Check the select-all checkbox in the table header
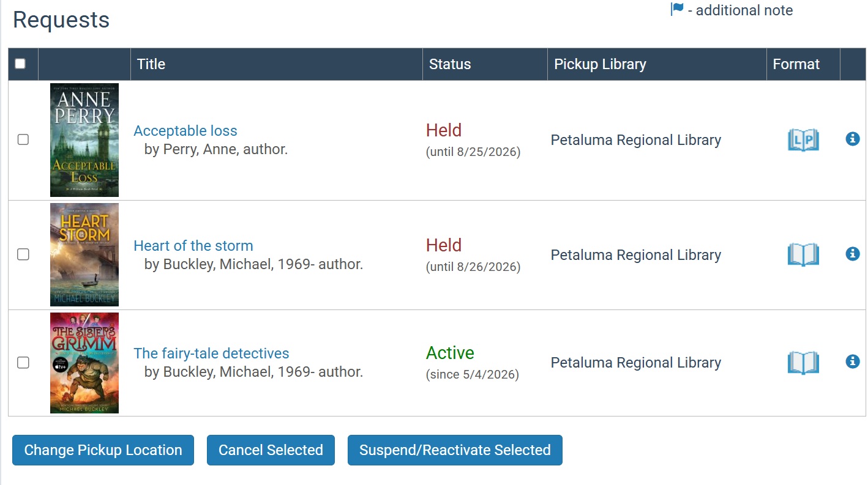The height and width of the screenshot is (485, 868). tap(20, 64)
